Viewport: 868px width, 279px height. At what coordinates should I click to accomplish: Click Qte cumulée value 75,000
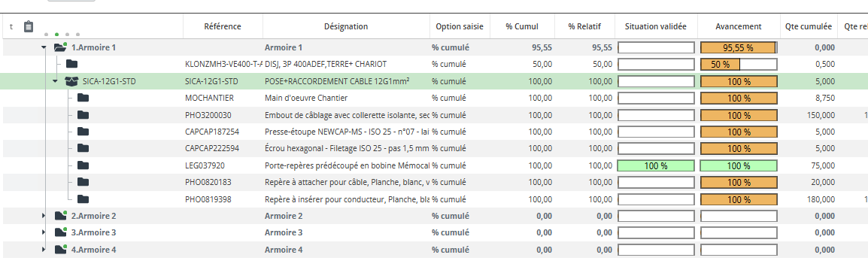823,165
